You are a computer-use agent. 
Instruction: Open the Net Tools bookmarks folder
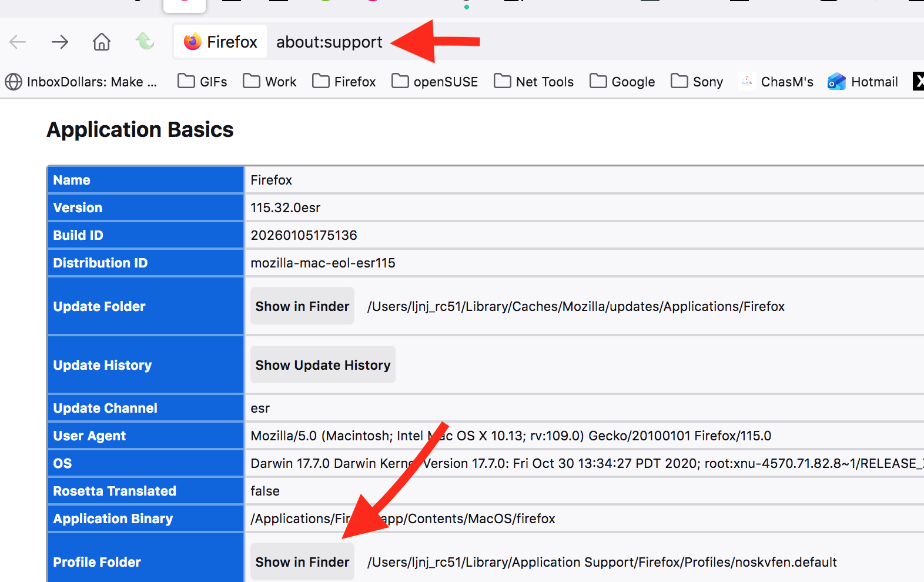(534, 82)
